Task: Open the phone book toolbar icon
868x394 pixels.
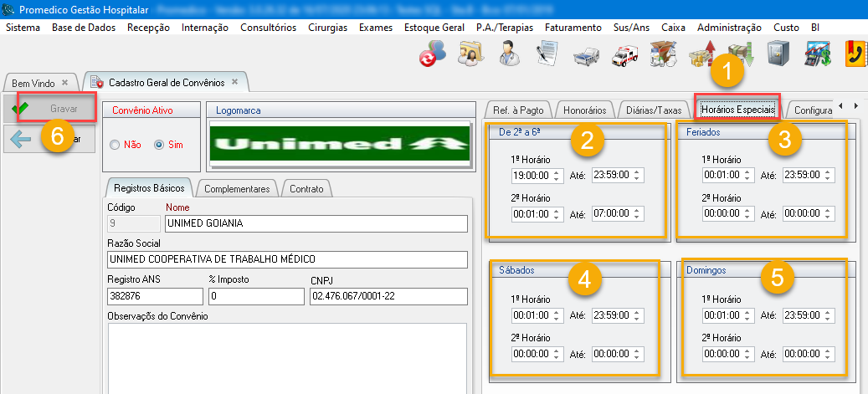Action: pyautogui.click(x=857, y=54)
